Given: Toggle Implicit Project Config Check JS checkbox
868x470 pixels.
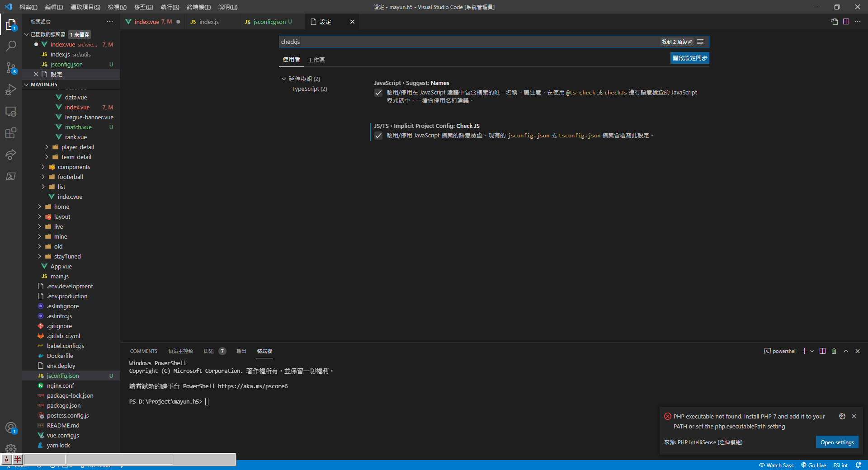Looking at the screenshot, I should click(378, 136).
